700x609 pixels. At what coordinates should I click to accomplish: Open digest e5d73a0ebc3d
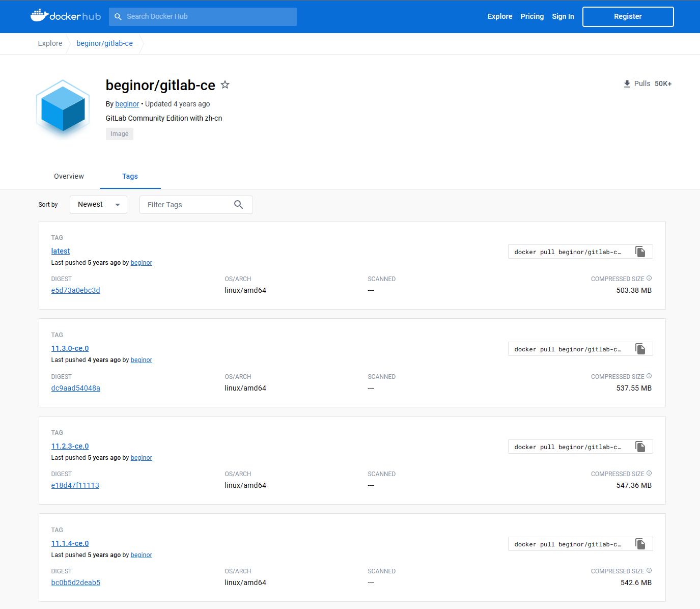click(76, 290)
